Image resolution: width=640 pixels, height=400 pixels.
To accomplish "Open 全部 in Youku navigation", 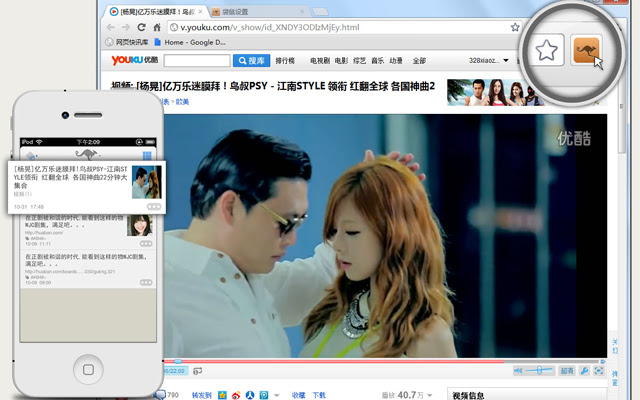I will tap(419, 60).
